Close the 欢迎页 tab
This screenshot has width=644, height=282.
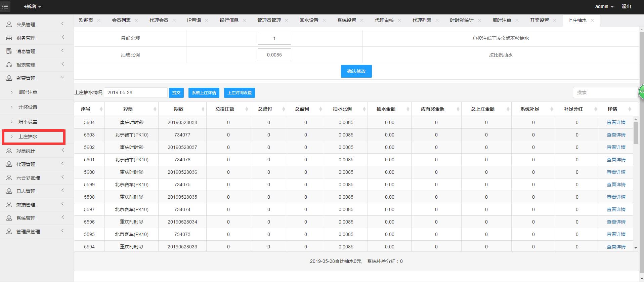coord(99,21)
